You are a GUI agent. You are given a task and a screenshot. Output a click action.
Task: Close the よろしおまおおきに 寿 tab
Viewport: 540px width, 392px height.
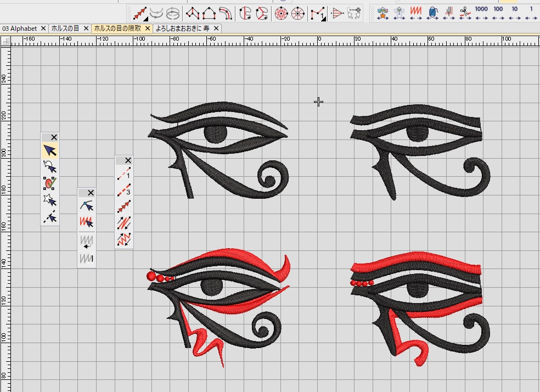point(216,29)
